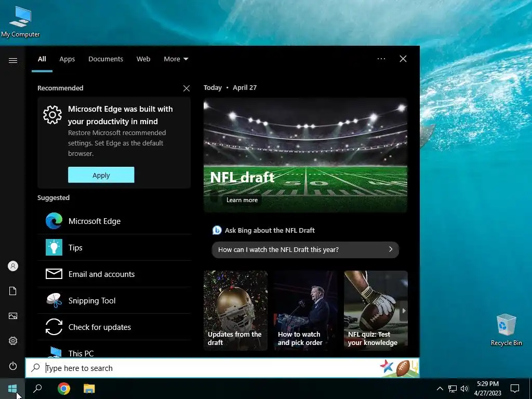This screenshot has height=399, width=532.
Task: Close the search panel
Action: (403, 59)
